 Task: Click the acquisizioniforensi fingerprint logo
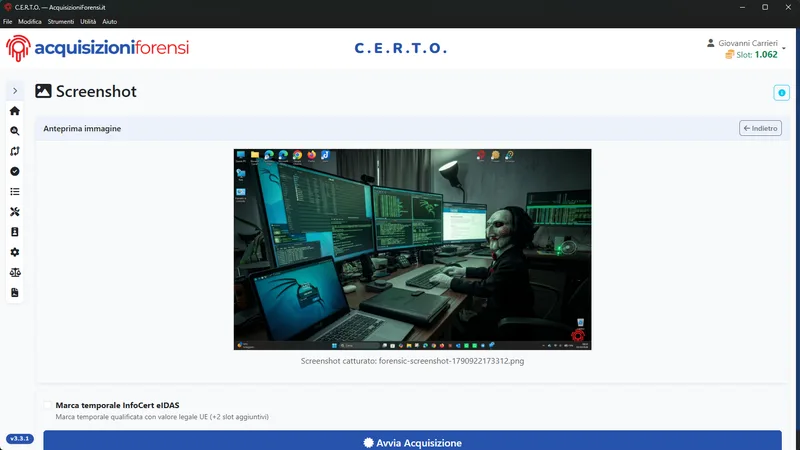tap(18, 48)
